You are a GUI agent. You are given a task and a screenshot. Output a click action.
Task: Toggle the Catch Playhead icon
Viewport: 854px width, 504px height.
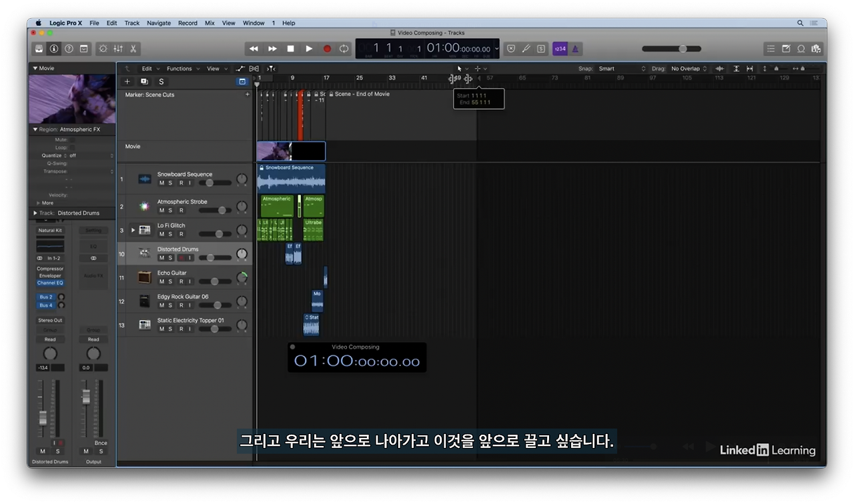tap(271, 69)
